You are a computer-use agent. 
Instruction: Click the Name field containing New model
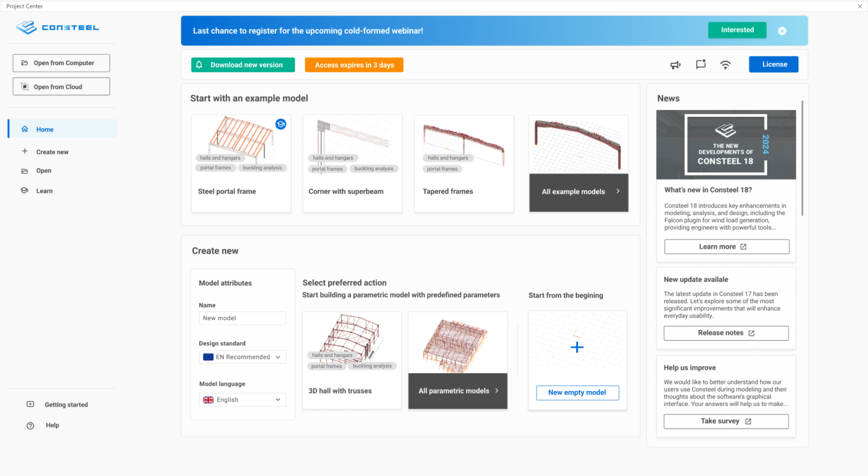(242, 318)
